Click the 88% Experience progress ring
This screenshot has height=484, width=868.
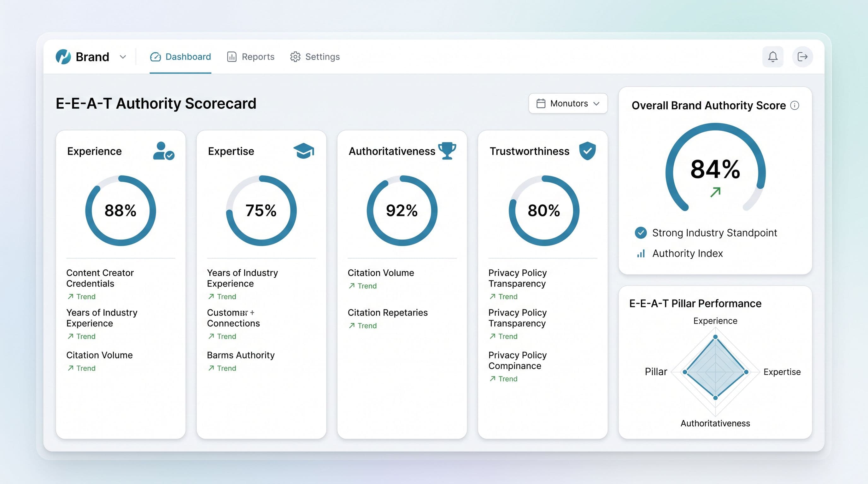point(120,210)
